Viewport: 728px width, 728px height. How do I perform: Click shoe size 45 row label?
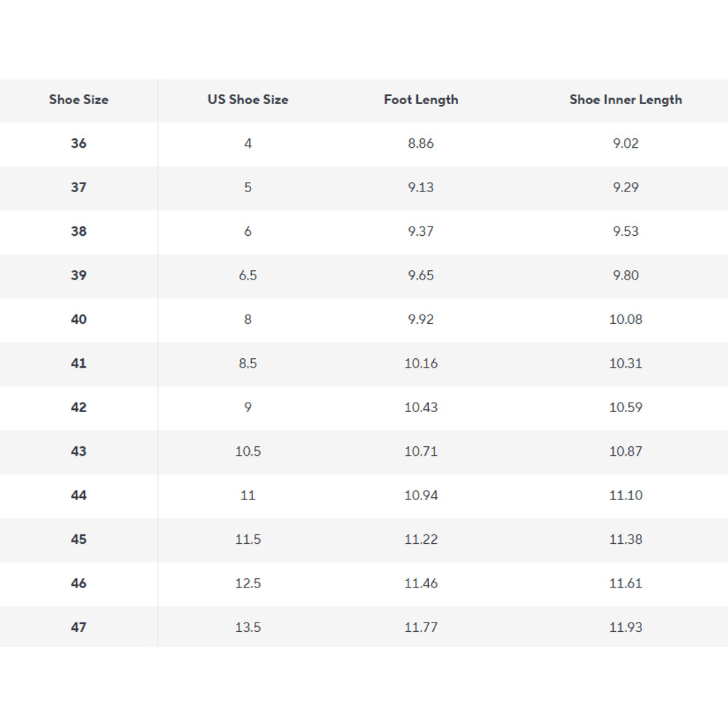(x=79, y=539)
